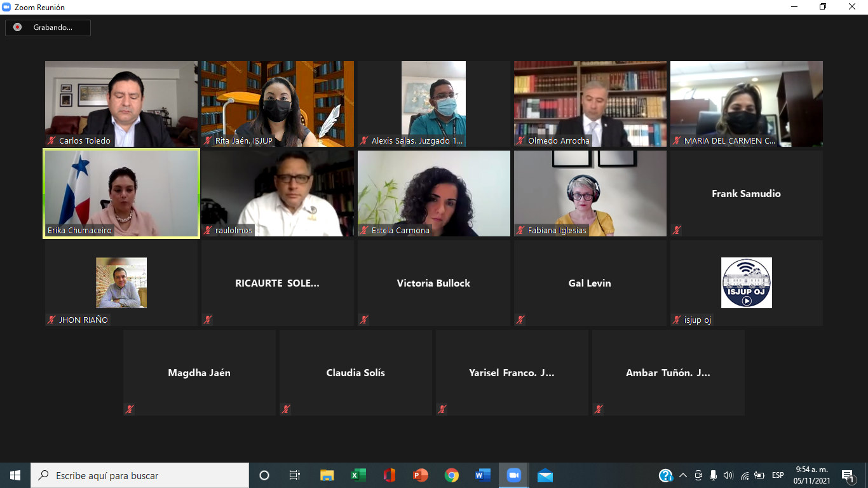This screenshot has width=868, height=488.
Task: Open PowerPoint from the taskbar
Action: tap(420, 475)
